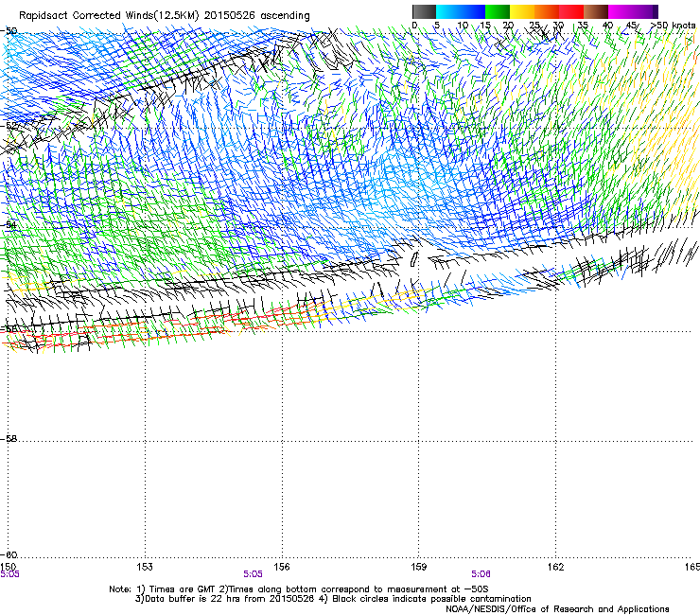Click the NOAA/NESDIS credit text
Viewport: 700px width, 615px height.
[557, 608]
